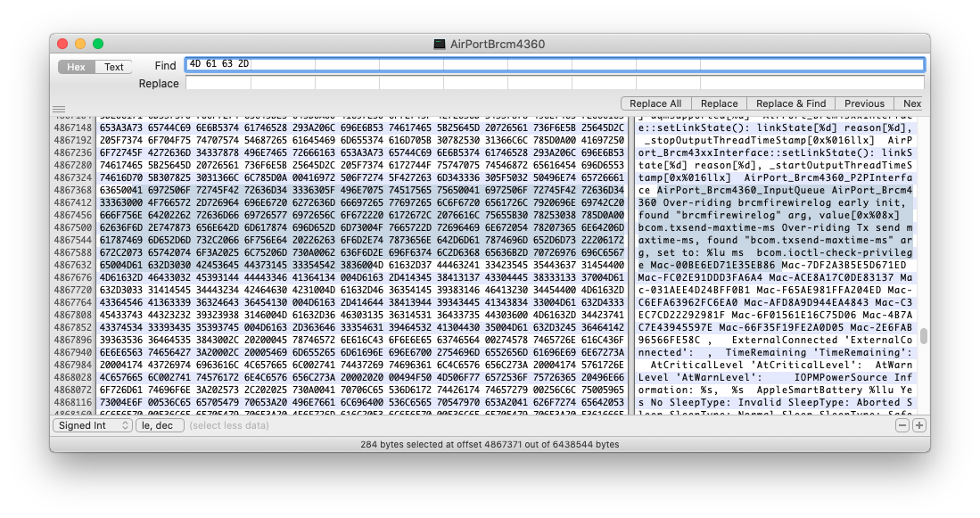The image size is (980, 518).
Task: Select line offset 4867324
Action: tap(72, 177)
